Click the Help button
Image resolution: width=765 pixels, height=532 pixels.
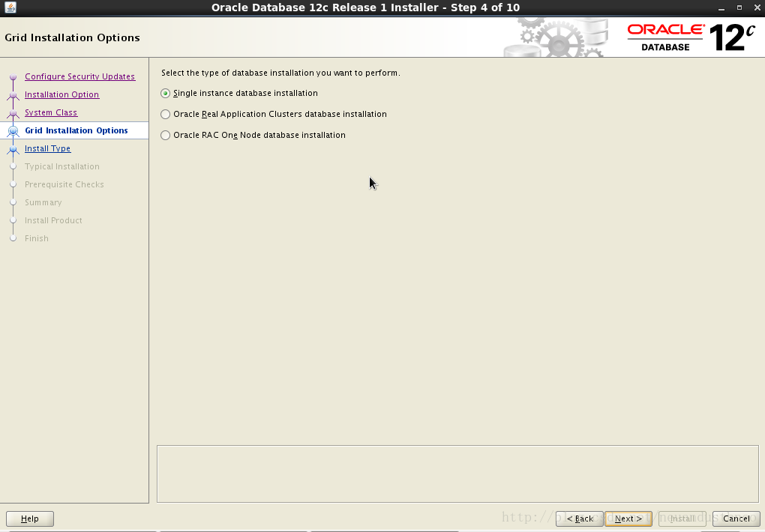click(x=30, y=519)
